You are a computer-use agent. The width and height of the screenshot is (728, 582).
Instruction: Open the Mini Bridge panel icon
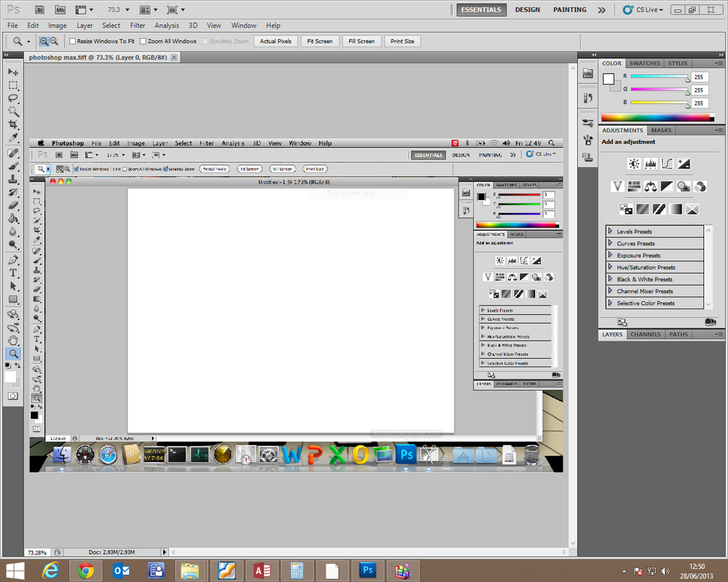pos(587,73)
